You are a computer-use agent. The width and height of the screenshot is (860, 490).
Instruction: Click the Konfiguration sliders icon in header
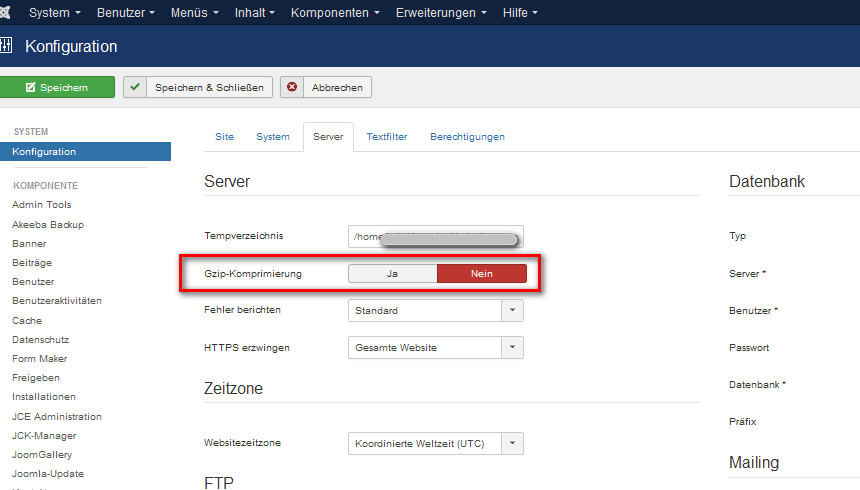pyautogui.click(x=6, y=47)
